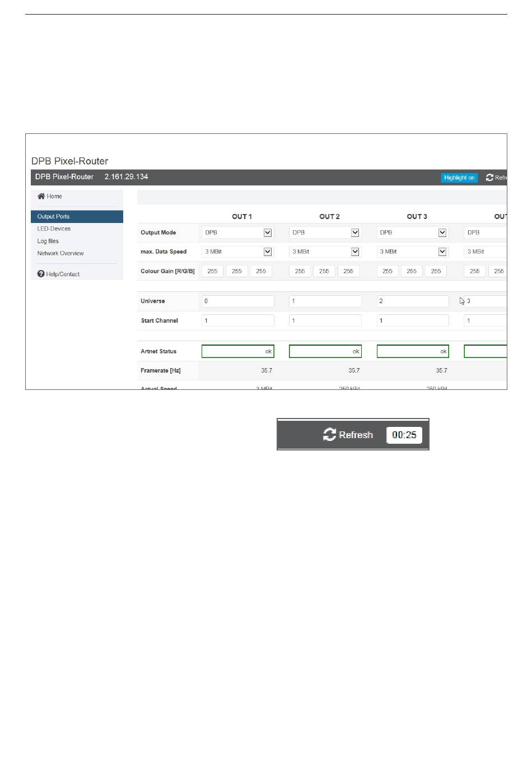This screenshot has height=767, width=532.
Task: Expand OUT 3 max. Data Speed dropdown
Action: pos(412,252)
